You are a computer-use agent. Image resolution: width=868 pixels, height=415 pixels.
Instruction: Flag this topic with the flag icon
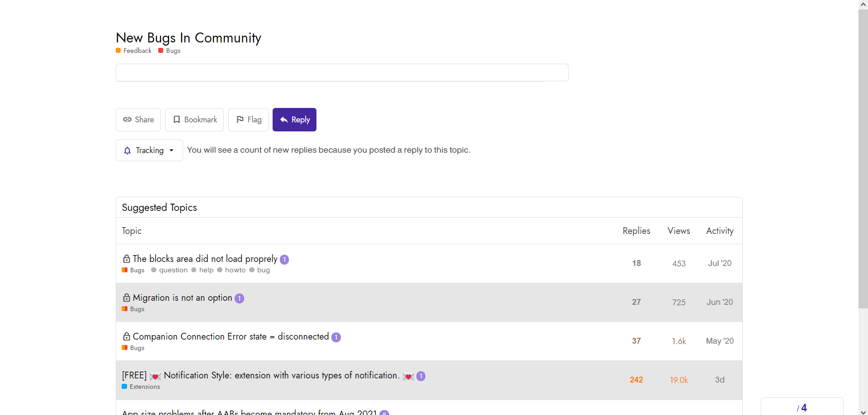[248, 120]
